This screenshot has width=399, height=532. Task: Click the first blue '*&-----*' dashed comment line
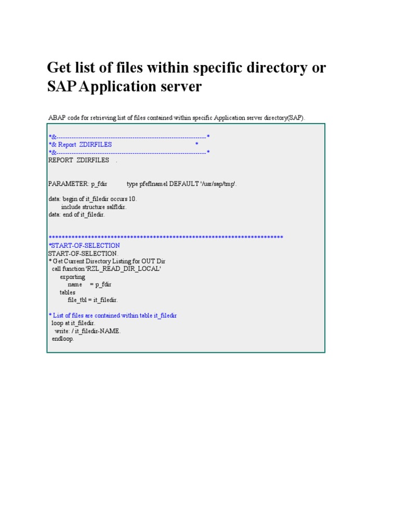pos(129,137)
